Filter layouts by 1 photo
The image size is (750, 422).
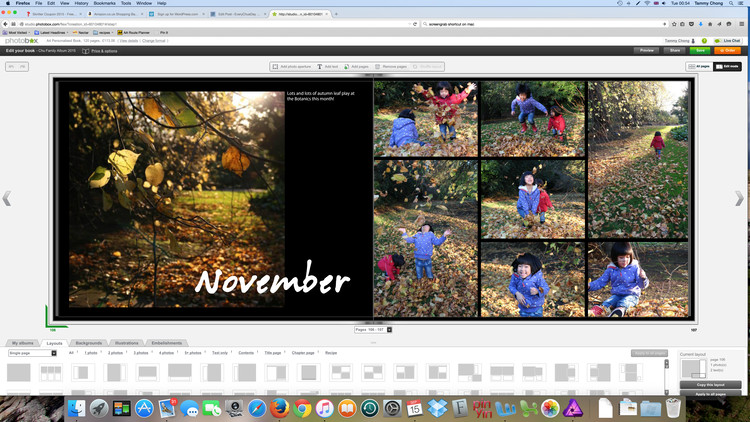(x=91, y=353)
